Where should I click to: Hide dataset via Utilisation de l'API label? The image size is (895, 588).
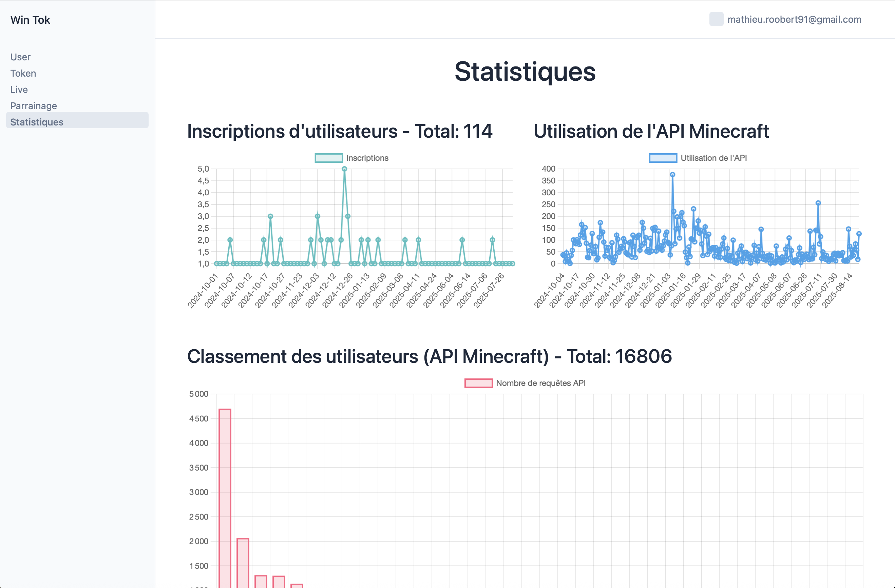click(x=713, y=158)
